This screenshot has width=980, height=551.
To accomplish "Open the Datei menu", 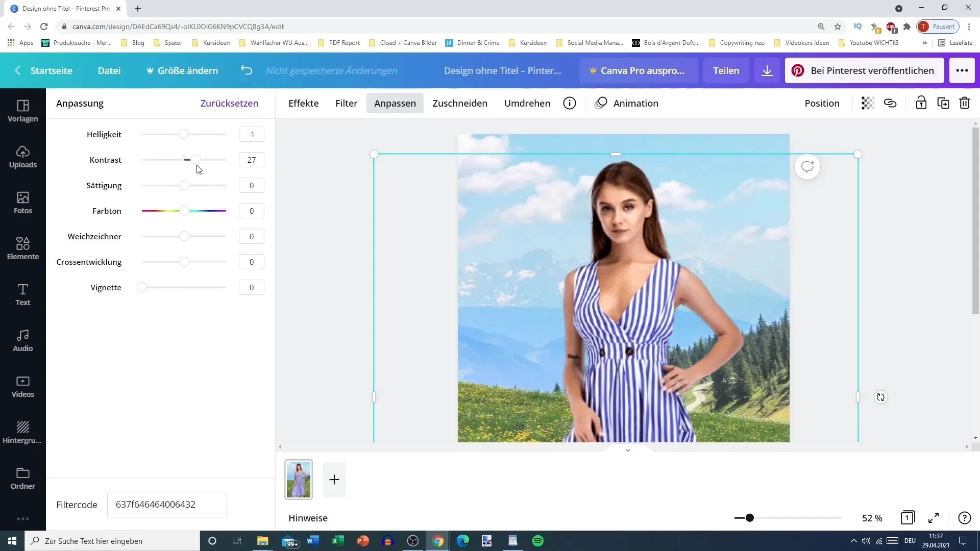I will click(x=109, y=70).
